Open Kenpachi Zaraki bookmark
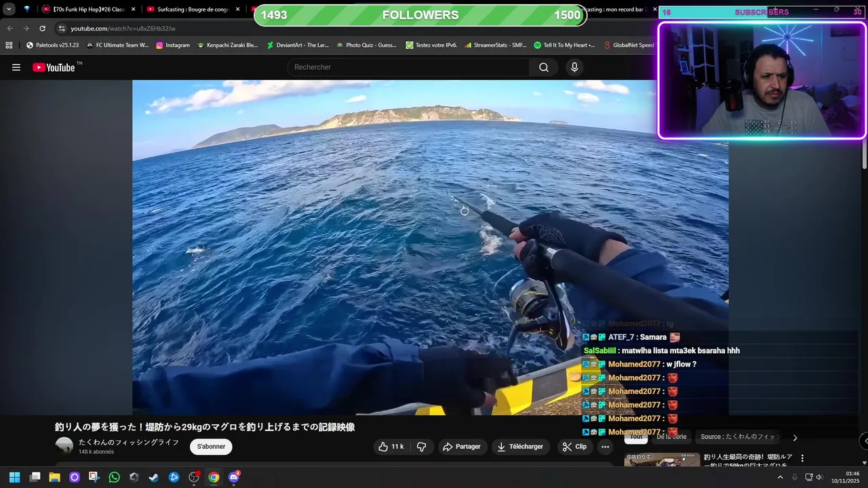 tap(227, 45)
